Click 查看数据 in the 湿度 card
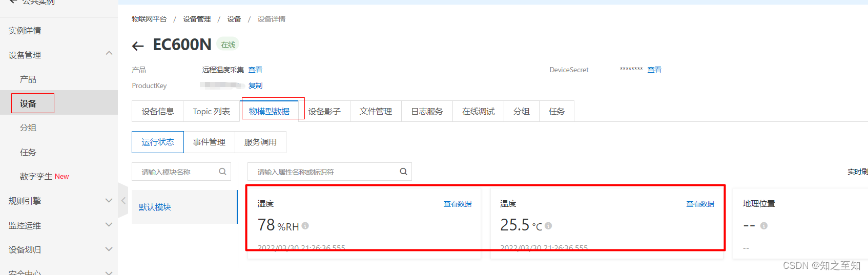 (x=458, y=204)
